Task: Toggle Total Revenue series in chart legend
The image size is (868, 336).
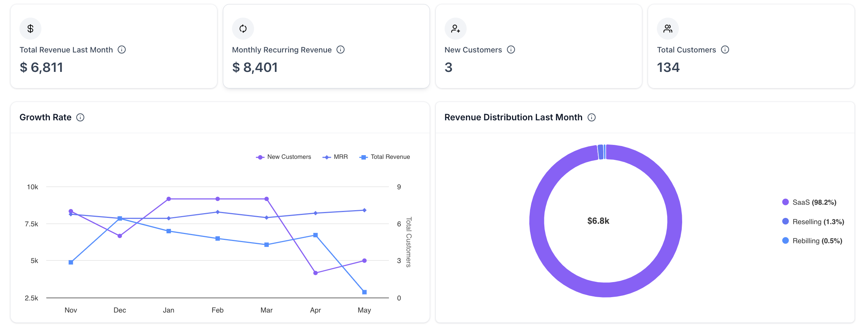Action: tap(385, 157)
